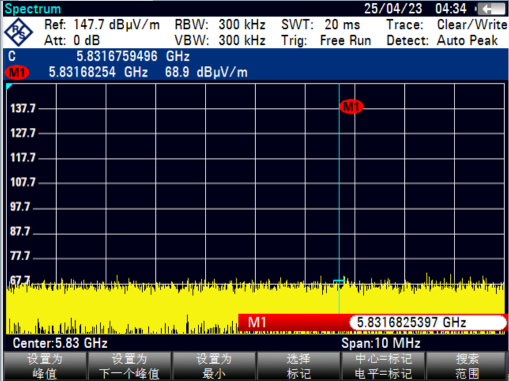Select 设置为下一个峰值 softkey
The image size is (509, 381).
click(x=129, y=366)
